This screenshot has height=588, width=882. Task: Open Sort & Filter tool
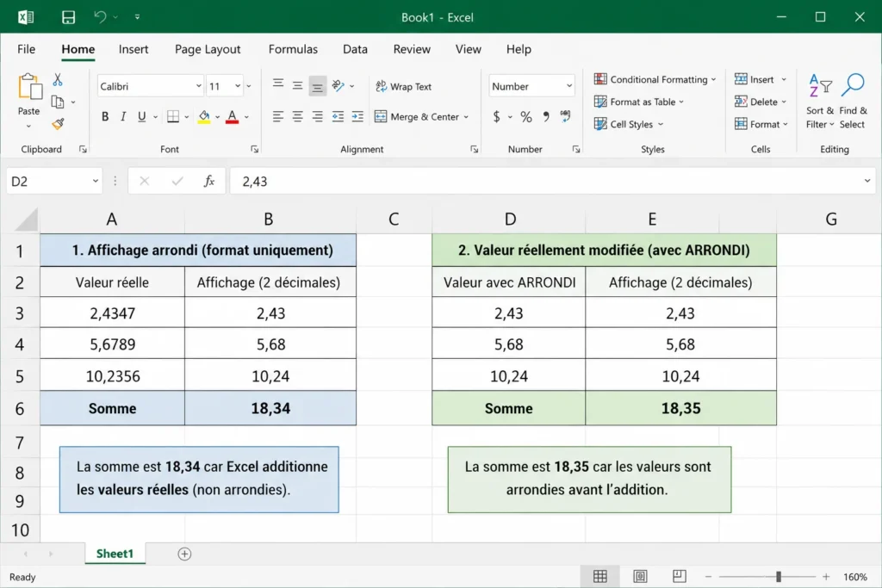[820, 102]
